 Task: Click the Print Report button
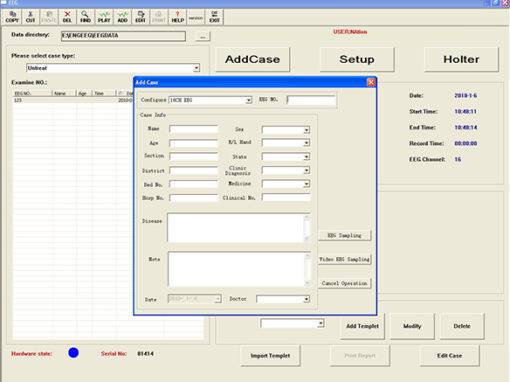click(x=360, y=356)
